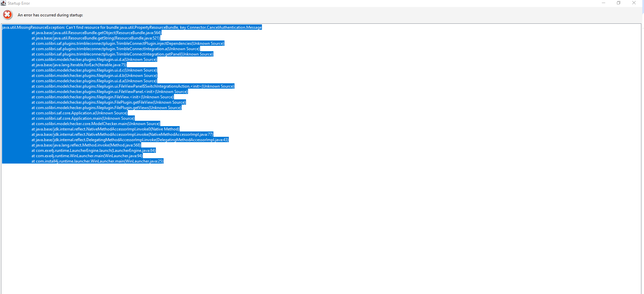Screen dimensions: 644x294
Task: Click the FileViewPanel$SwitchIntegrationsAction.<init> line
Action: [133, 86]
